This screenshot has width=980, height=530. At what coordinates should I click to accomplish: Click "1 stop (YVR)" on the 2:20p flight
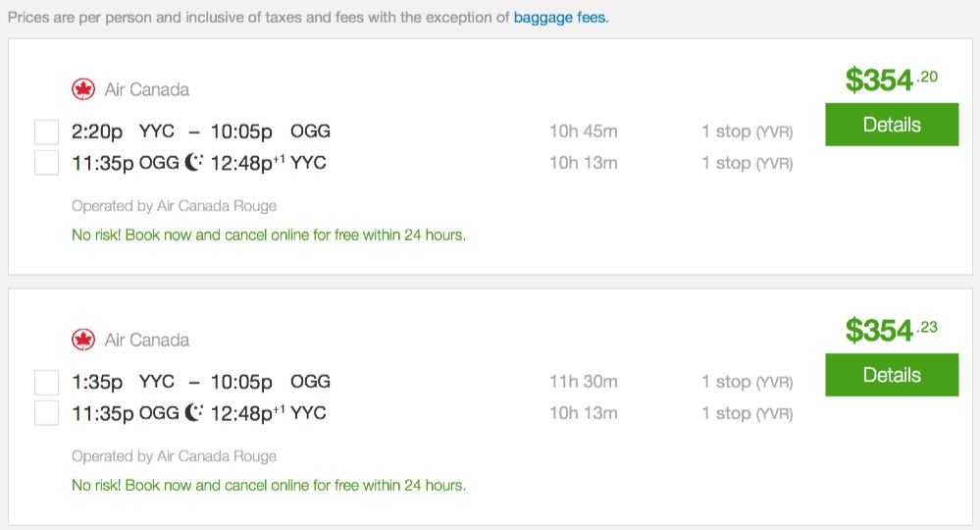[x=747, y=132]
